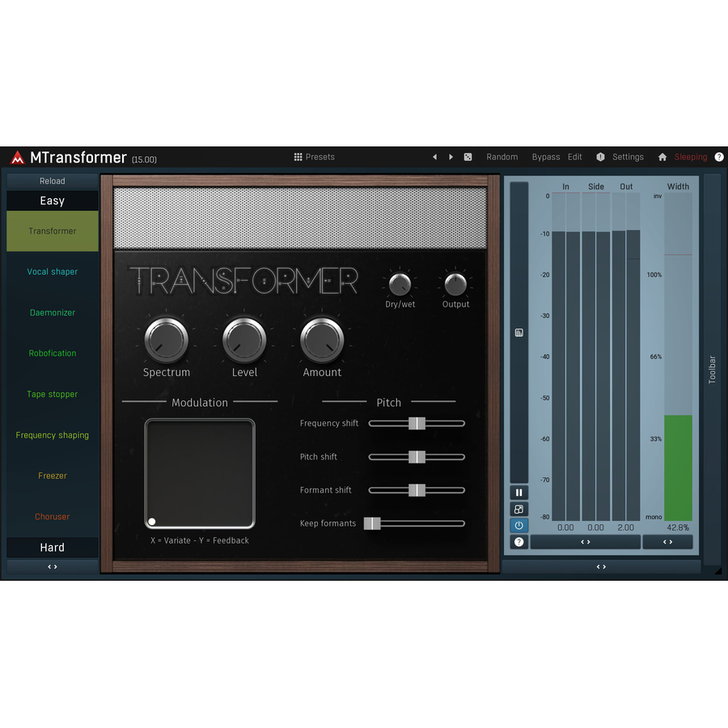728x728 pixels.
Task: Toggle the Sleeping indicator
Action: coord(691,157)
